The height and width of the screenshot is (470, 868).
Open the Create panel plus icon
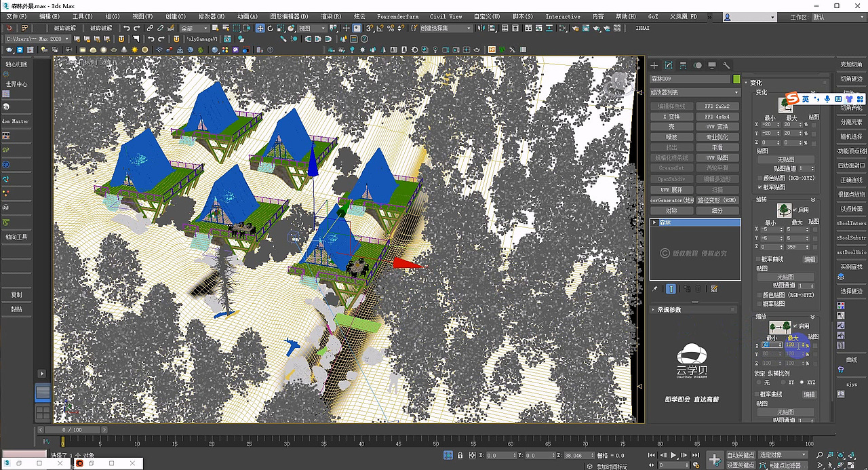[654, 65]
